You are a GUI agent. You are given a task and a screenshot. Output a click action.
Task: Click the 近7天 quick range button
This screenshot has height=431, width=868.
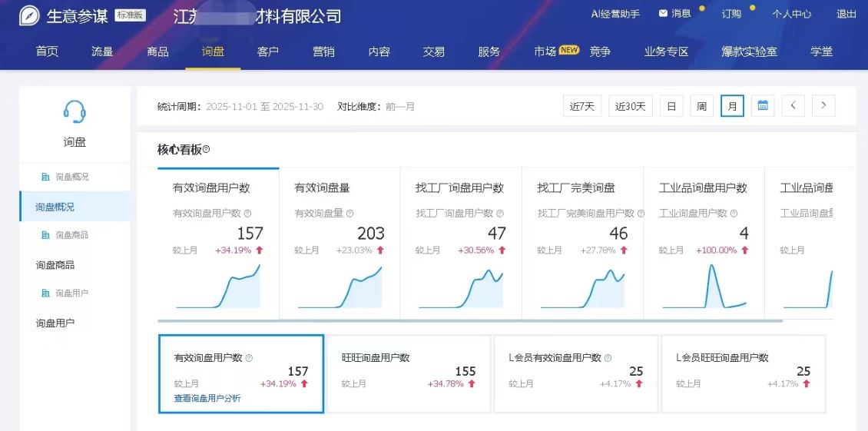(x=582, y=107)
